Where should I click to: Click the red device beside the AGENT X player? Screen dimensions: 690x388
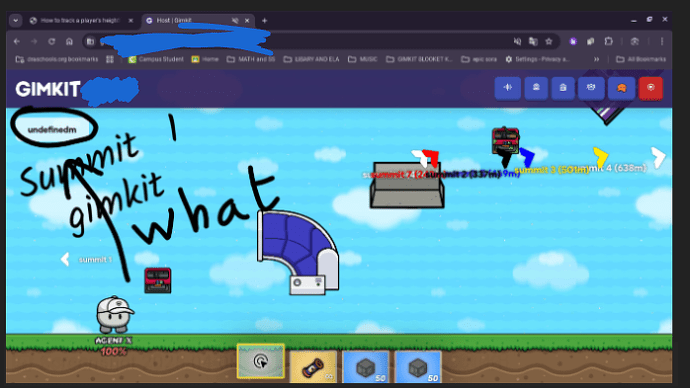(158, 280)
